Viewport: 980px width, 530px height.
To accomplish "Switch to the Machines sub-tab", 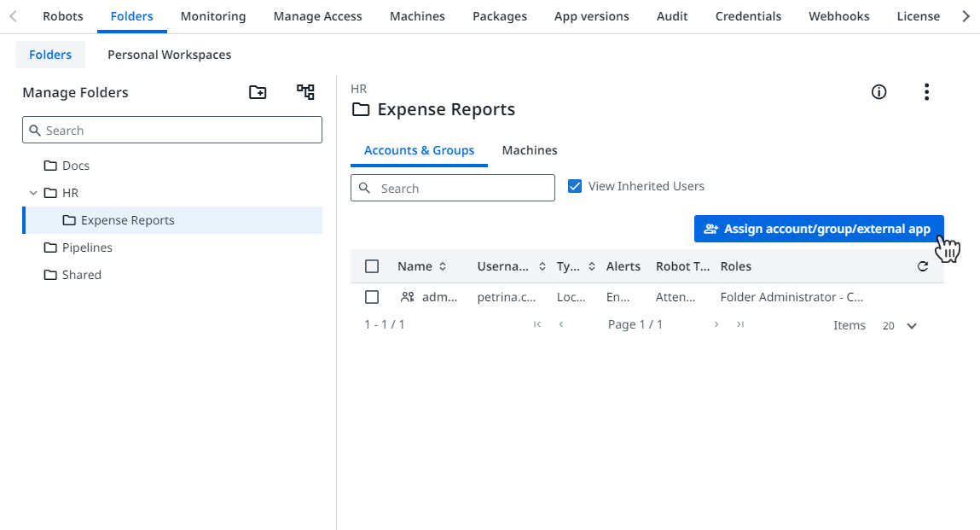I will pyautogui.click(x=529, y=150).
